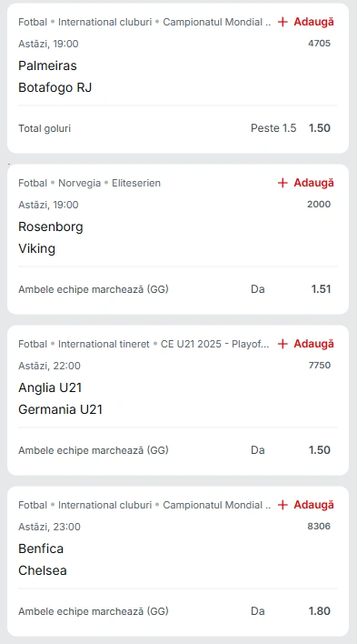Select GG odds 1.80 for Benfica Chelsea

[320, 611]
